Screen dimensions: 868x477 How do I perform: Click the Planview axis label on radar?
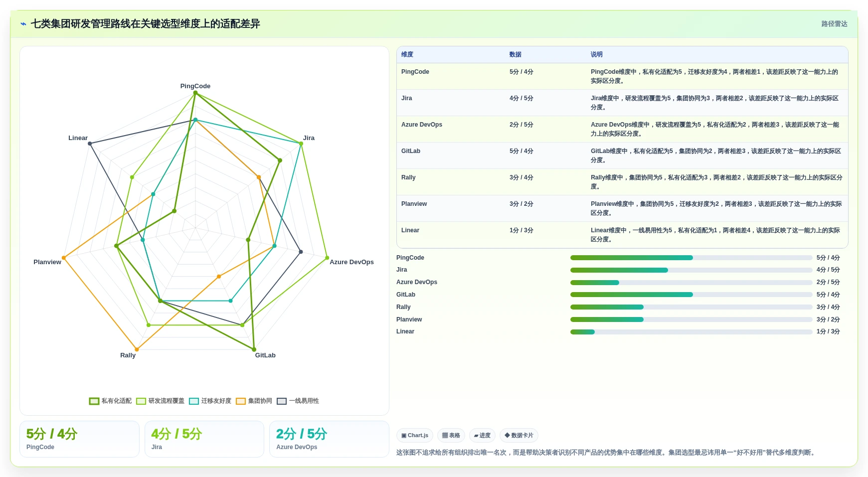47,262
